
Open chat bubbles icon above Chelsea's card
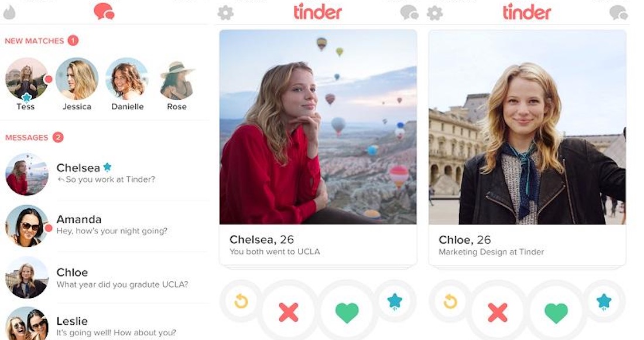[x=409, y=13]
